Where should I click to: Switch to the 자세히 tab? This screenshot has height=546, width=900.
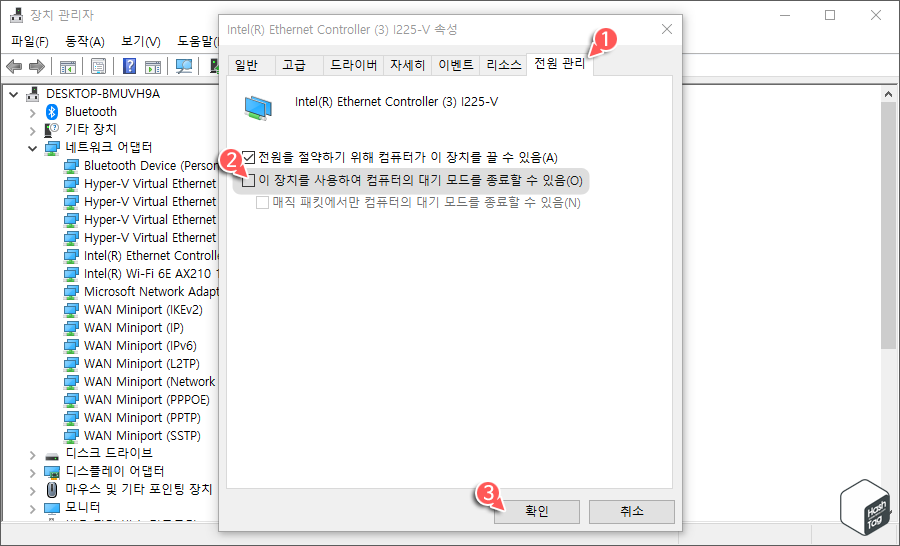[407, 65]
